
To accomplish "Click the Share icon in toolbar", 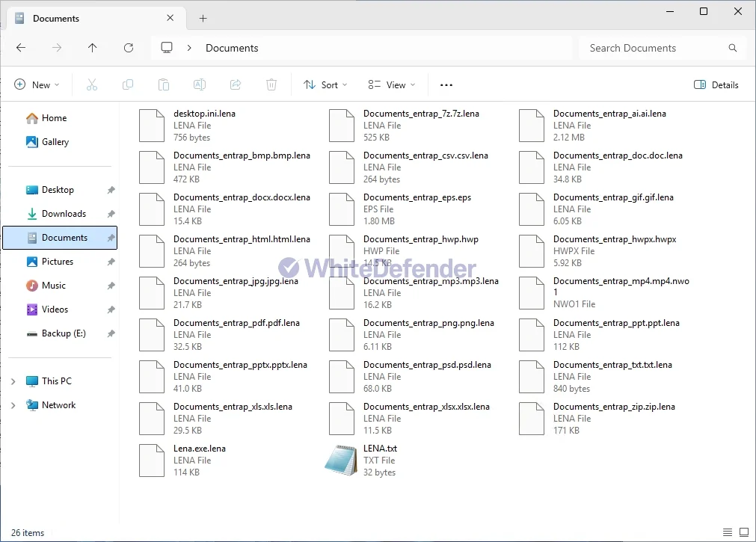I will click(236, 85).
